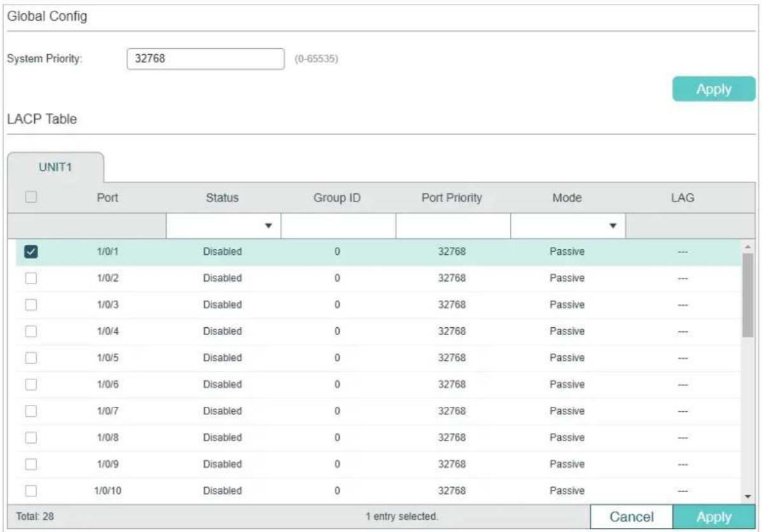Image resolution: width=762 pixels, height=532 pixels.
Task: Click the table scrollbar down arrow
Action: [x=748, y=496]
